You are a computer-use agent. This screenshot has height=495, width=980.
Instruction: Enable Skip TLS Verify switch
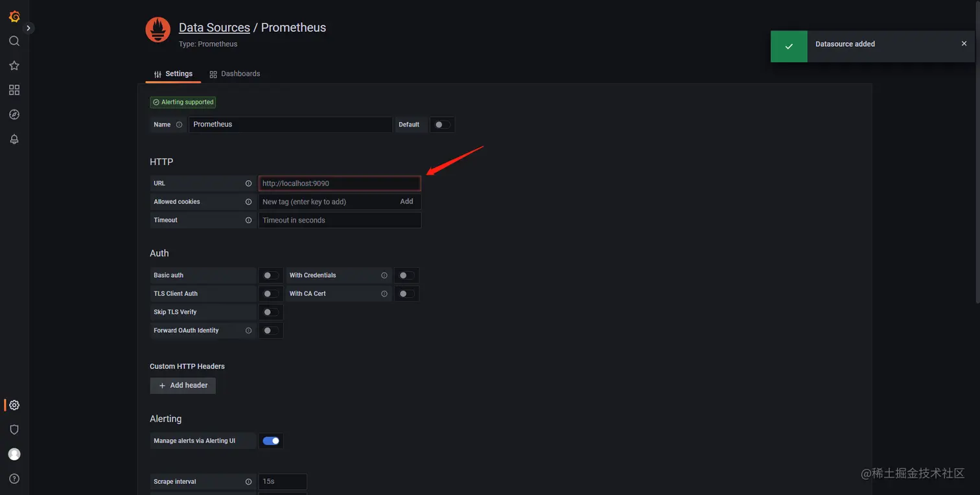pyautogui.click(x=271, y=312)
